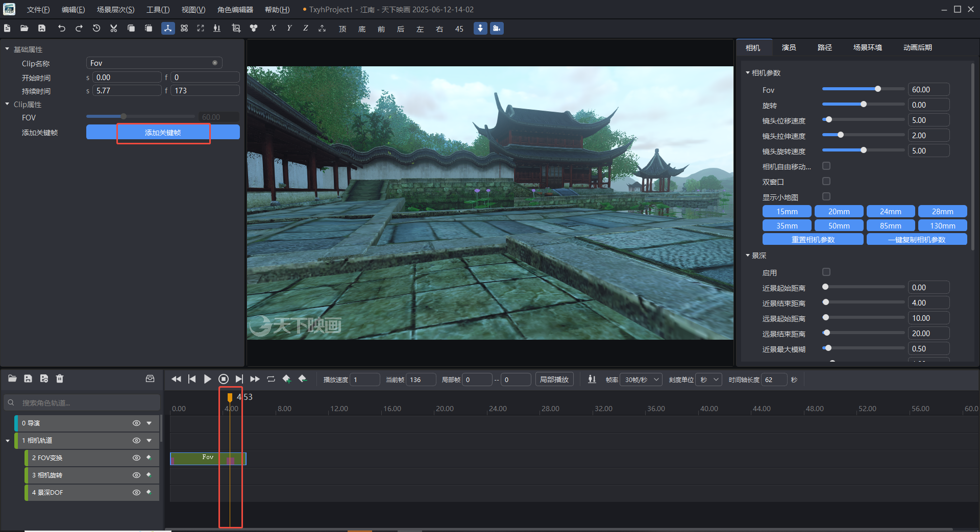Toggle visibility of the 4 景深DOF track
Image resolution: width=980 pixels, height=532 pixels.
[x=136, y=492]
